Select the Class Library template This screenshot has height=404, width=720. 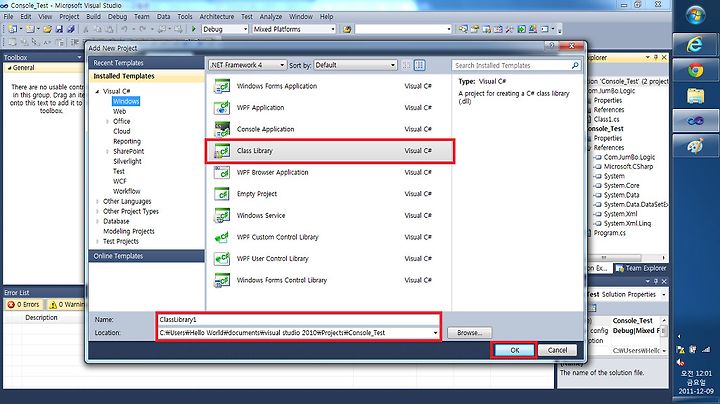(330, 151)
